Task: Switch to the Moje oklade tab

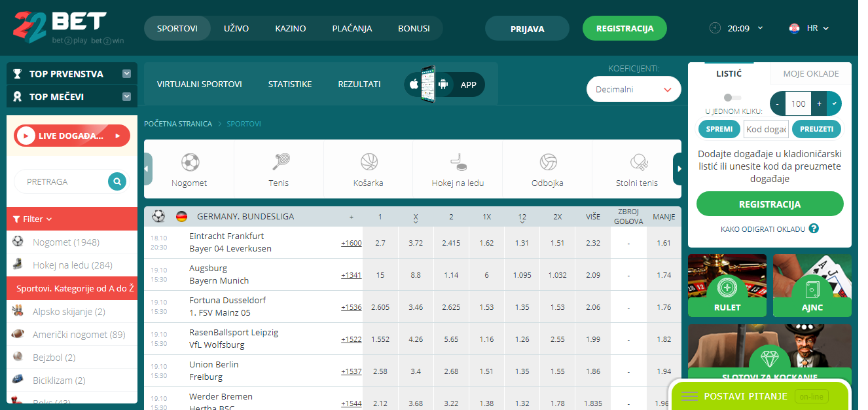Action: 811,73
